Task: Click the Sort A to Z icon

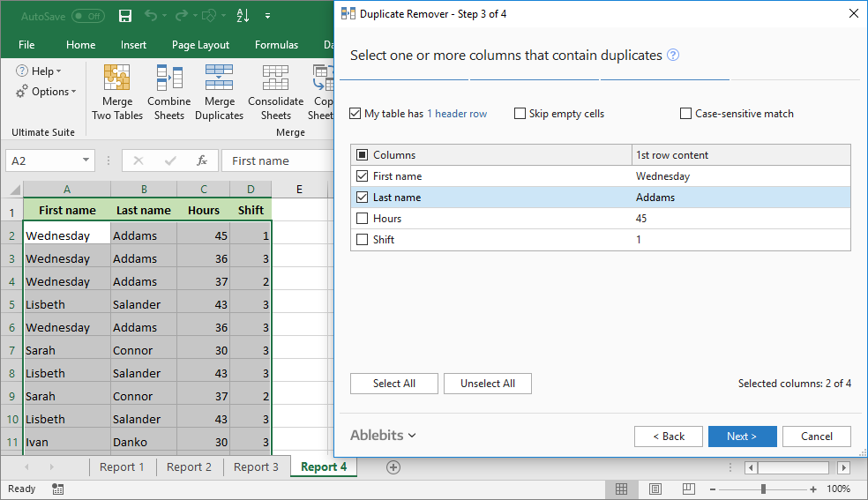Action: (x=243, y=16)
